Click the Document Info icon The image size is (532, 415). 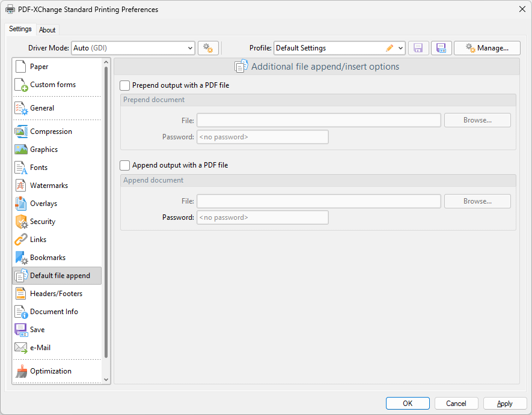(x=21, y=312)
